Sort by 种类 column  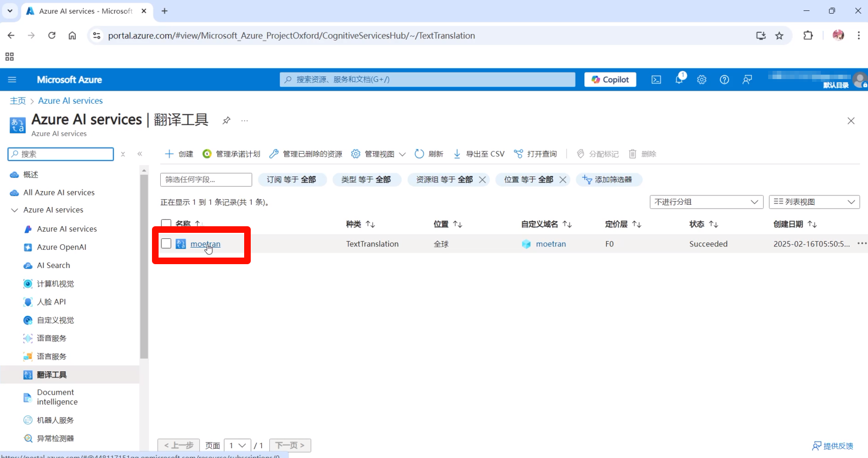360,224
